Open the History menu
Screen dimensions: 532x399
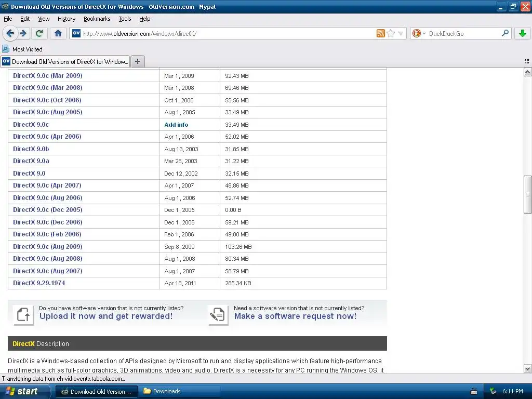point(66,19)
